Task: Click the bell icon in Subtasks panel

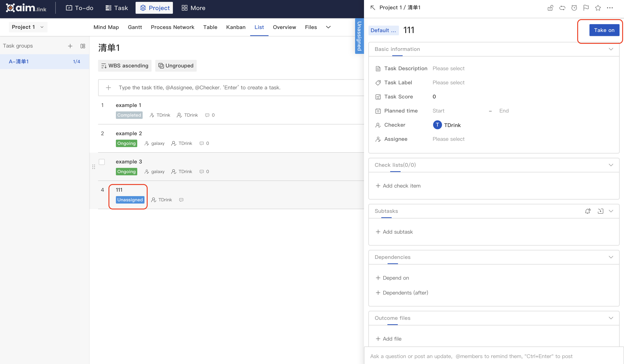Action: point(588,211)
